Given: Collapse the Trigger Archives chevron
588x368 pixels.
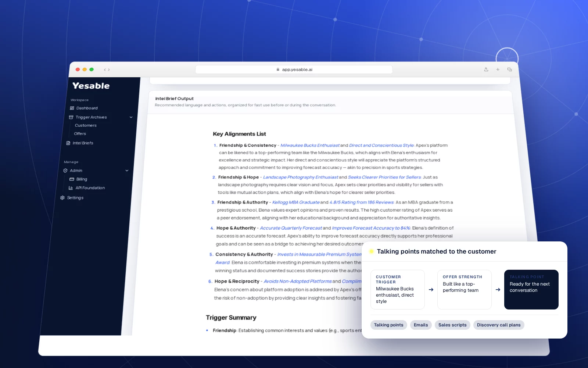Looking at the screenshot, I should pyautogui.click(x=131, y=117).
